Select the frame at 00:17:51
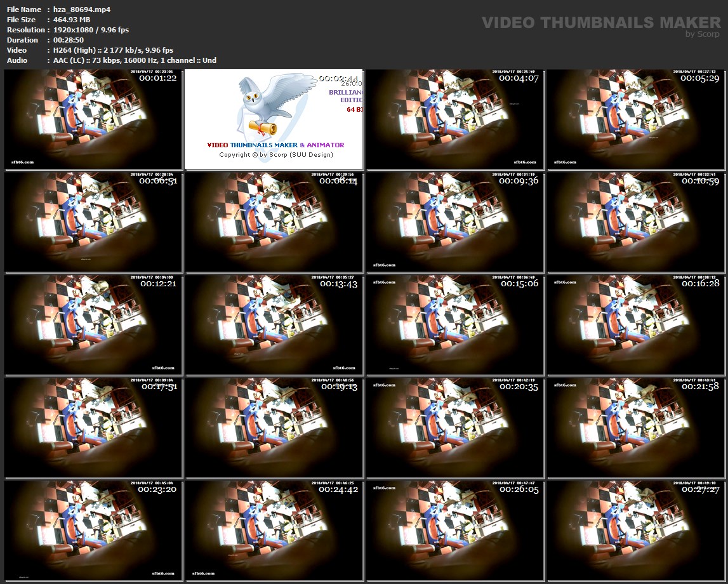 click(93, 428)
